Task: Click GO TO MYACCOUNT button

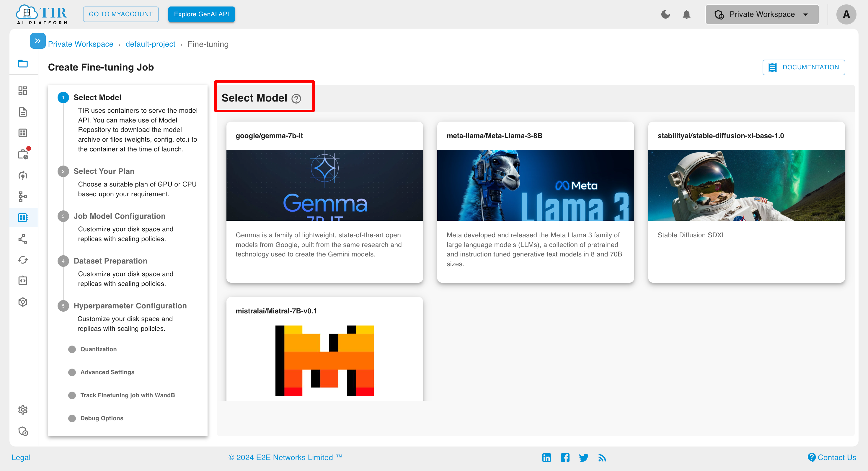Action: 121,14
